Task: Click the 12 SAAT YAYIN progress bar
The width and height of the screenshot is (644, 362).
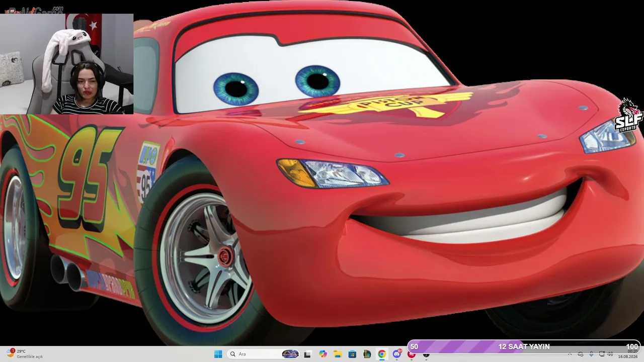Action: coord(524,346)
